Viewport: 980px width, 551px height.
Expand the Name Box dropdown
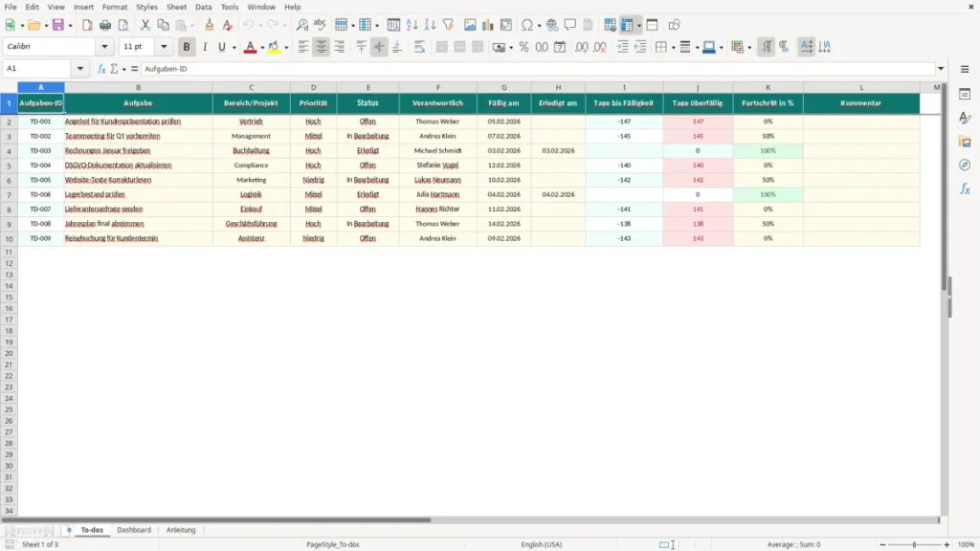[80, 69]
